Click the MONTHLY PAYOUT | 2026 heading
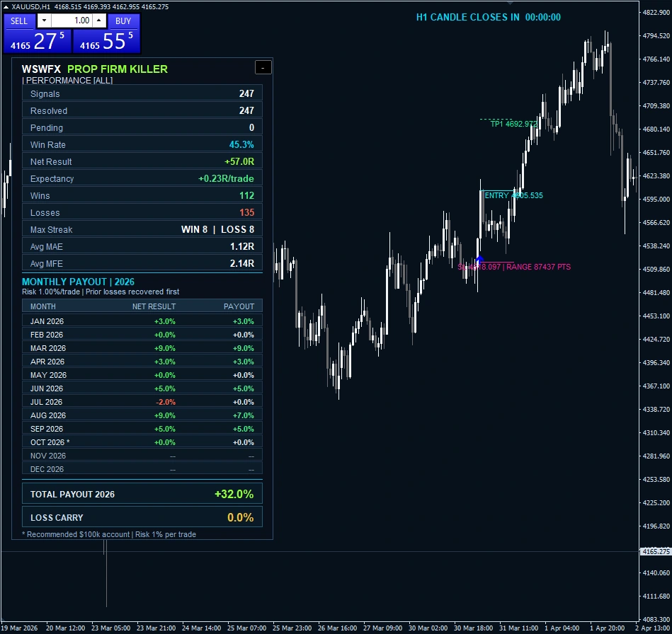The height and width of the screenshot is (634, 672). [78, 282]
